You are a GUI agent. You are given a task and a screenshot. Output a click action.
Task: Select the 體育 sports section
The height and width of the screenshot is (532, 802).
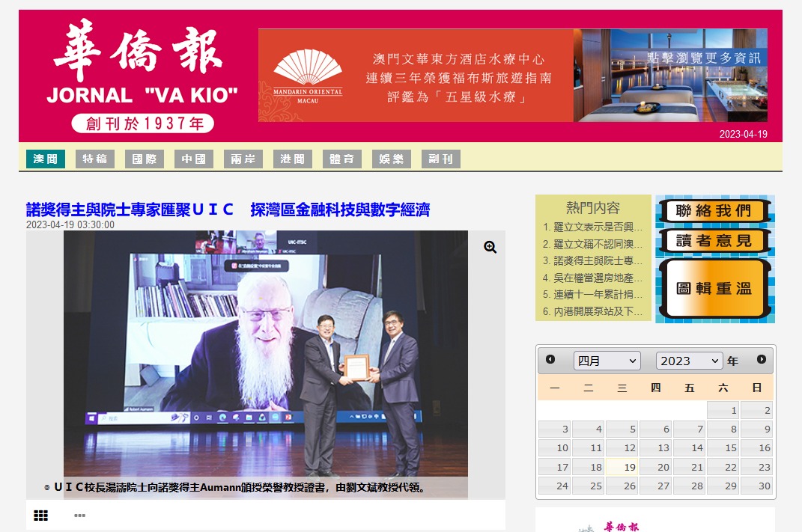click(x=342, y=159)
